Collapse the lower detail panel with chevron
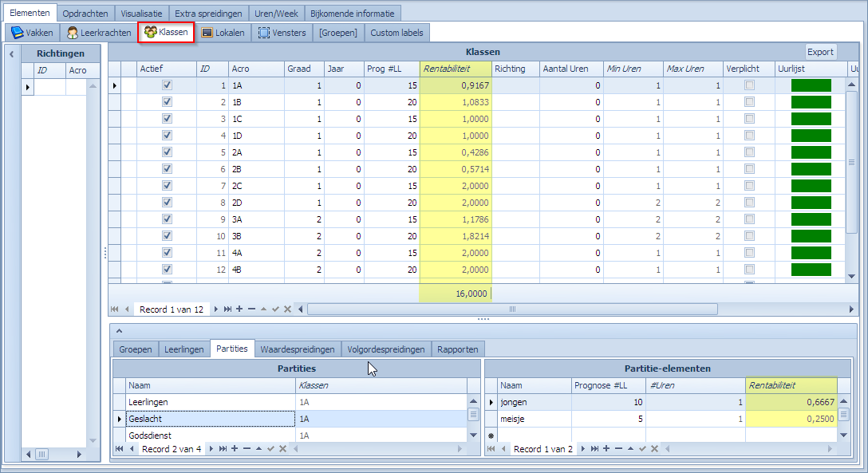Viewport: 868px width, 473px height. (x=119, y=331)
